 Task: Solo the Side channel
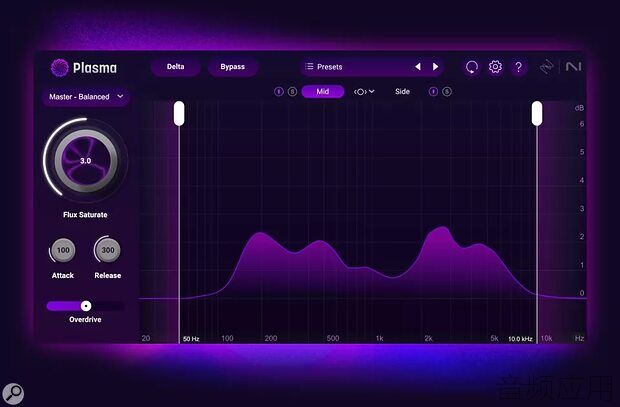[447, 92]
